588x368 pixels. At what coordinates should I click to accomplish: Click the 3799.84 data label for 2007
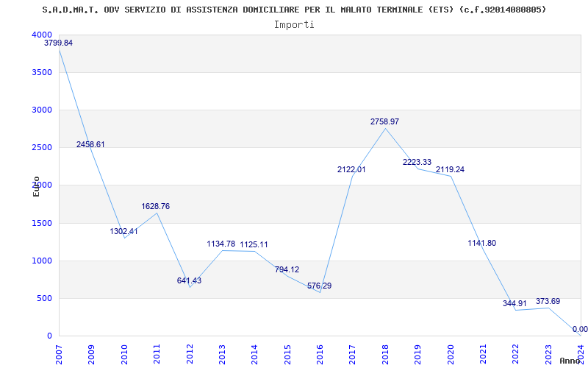(x=59, y=43)
